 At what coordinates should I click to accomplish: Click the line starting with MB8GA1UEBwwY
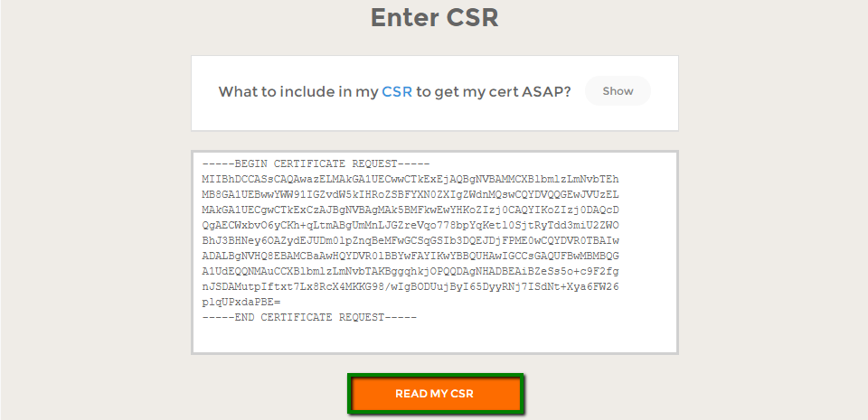(x=410, y=194)
